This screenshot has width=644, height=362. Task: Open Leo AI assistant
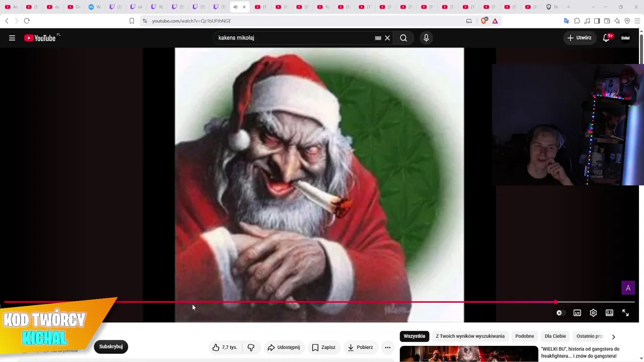617,21
